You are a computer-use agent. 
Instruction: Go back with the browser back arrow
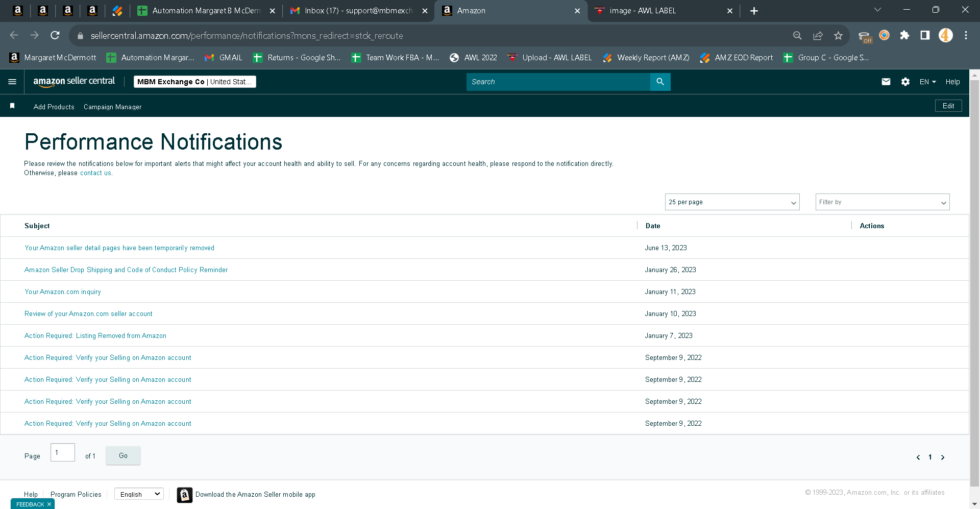[x=14, y=35]
